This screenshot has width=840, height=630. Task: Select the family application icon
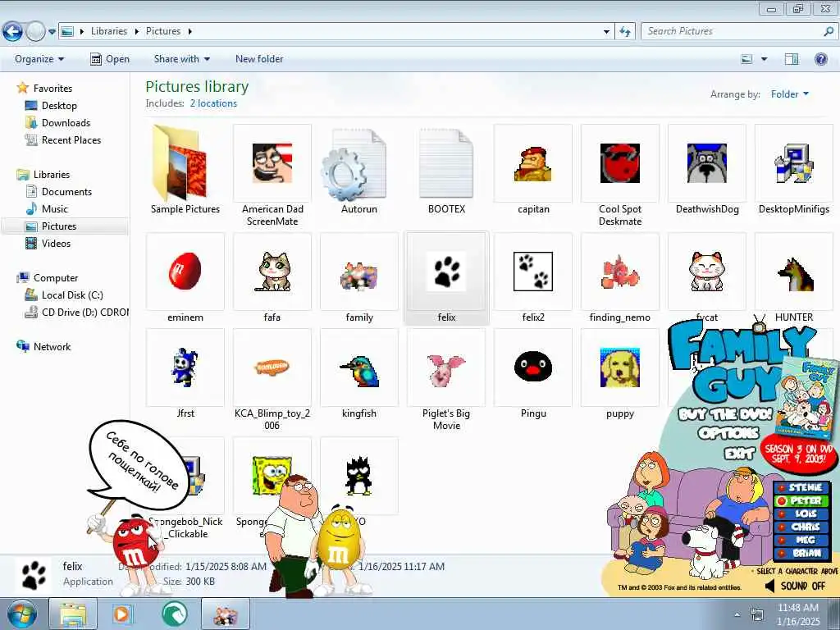pyautogui.click(x=359, y=276)
